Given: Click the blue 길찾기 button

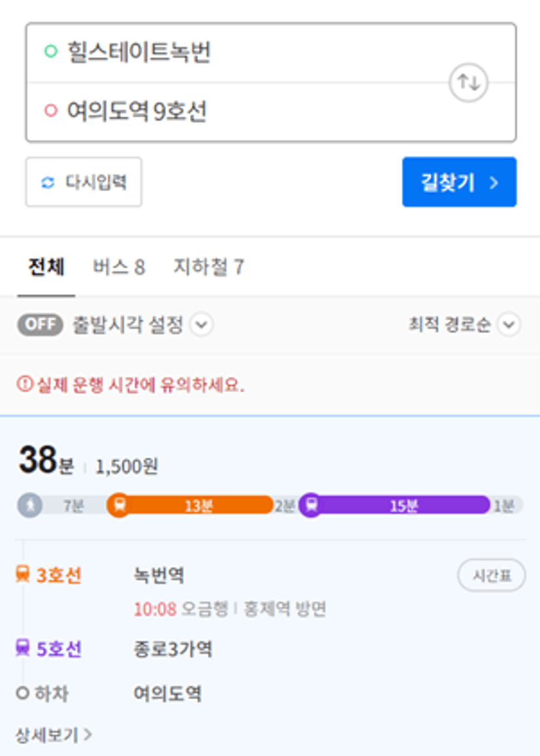Looking at the screenshot, I should (460, 182).
